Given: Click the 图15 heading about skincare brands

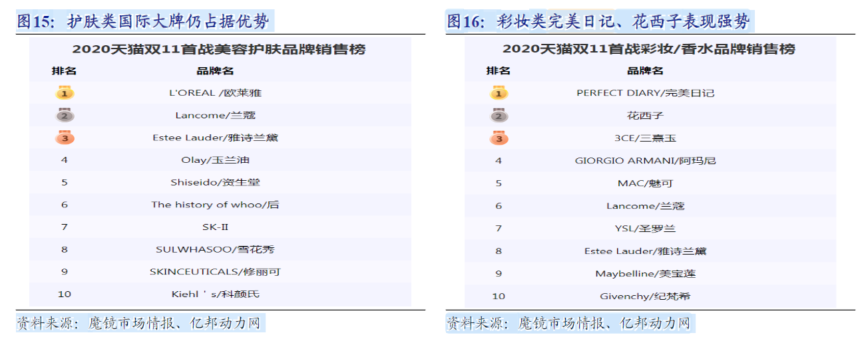Looking at the screenshot, I should [x=144, y=21].
